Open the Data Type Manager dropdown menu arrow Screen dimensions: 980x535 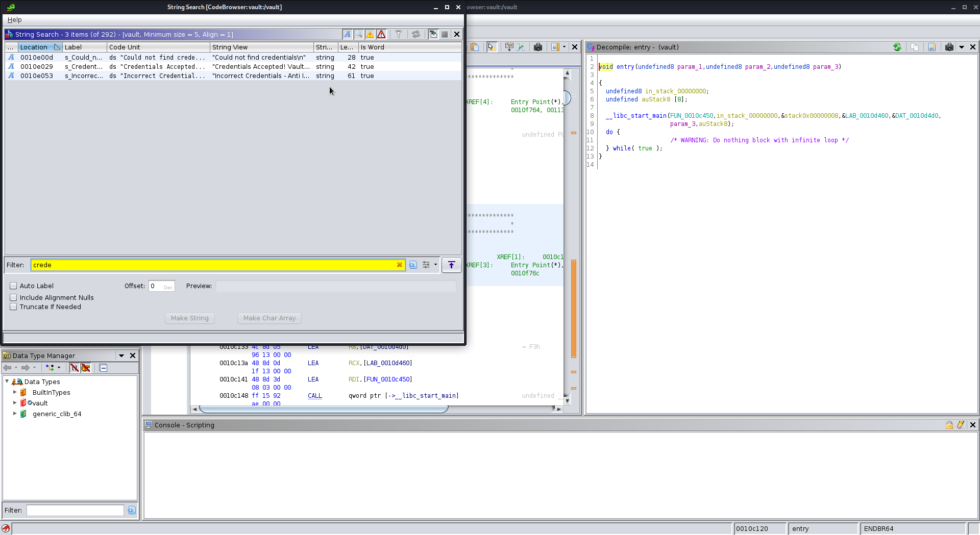tap(121, 355)
